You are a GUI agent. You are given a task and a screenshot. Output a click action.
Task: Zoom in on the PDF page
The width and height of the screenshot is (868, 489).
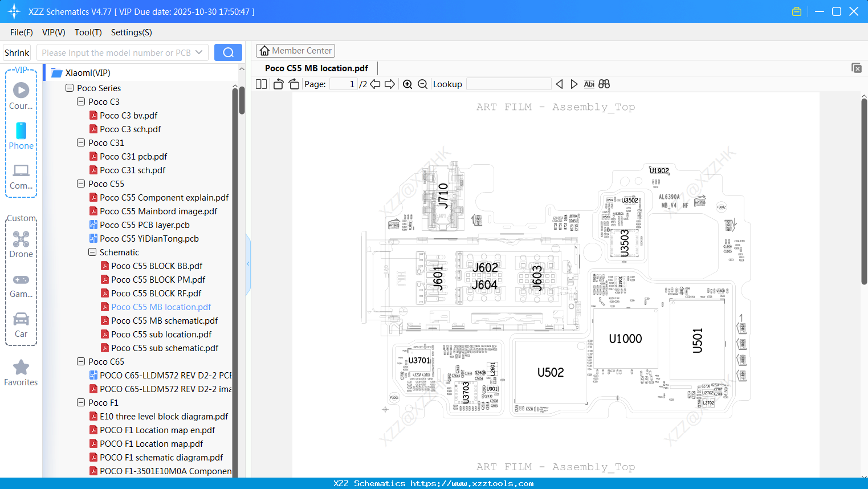[x=407, y=84]
